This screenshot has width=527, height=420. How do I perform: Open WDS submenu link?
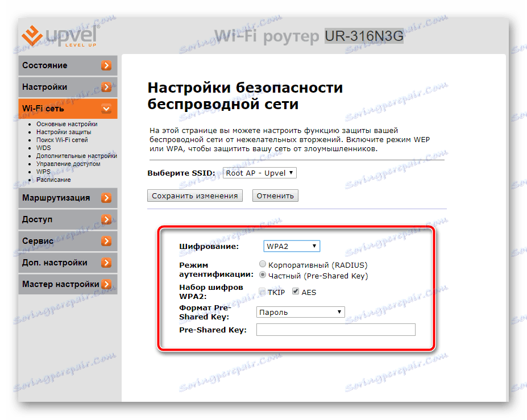pos(44,148)
